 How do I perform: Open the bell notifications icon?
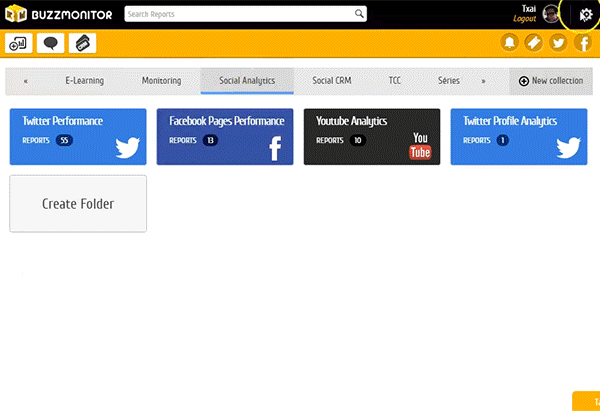pyautogui.click(x=510, y=43)
